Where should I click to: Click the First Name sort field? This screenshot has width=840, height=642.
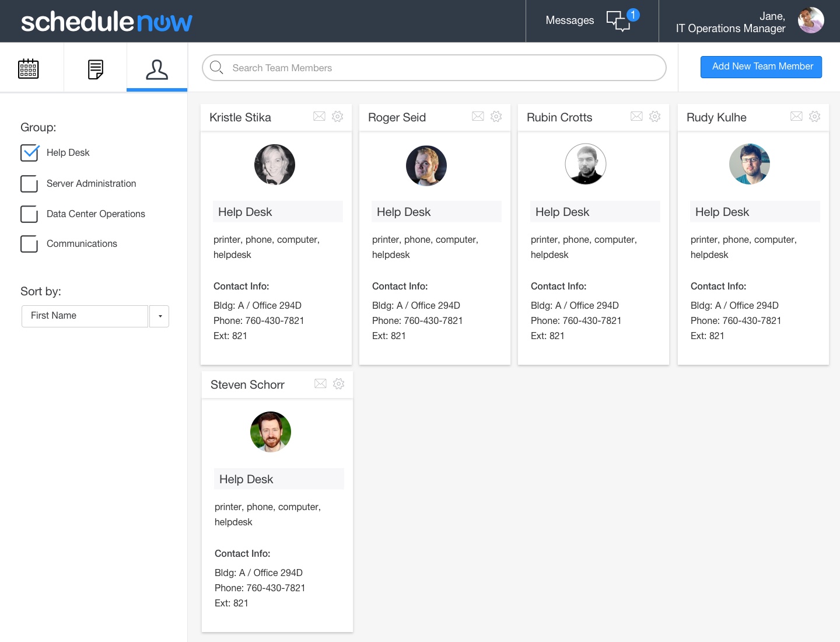click(85, 316)
